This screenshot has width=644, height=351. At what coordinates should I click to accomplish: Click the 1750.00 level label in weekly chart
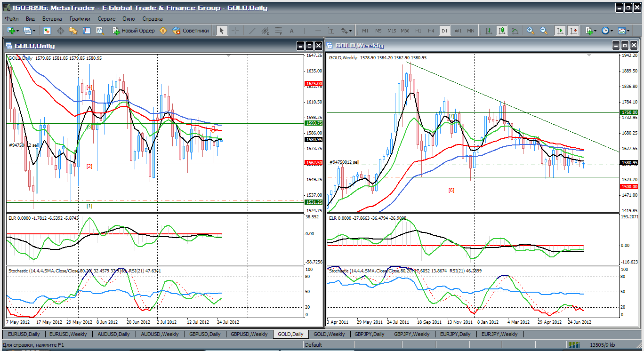(x=629, y=112)
